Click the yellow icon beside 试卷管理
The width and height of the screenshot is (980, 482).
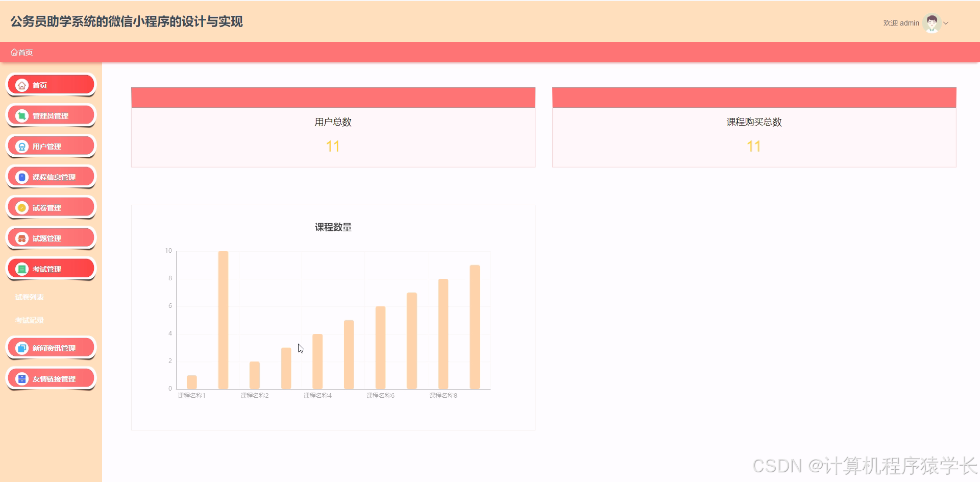pyautogui.click(x=22, y=208)
